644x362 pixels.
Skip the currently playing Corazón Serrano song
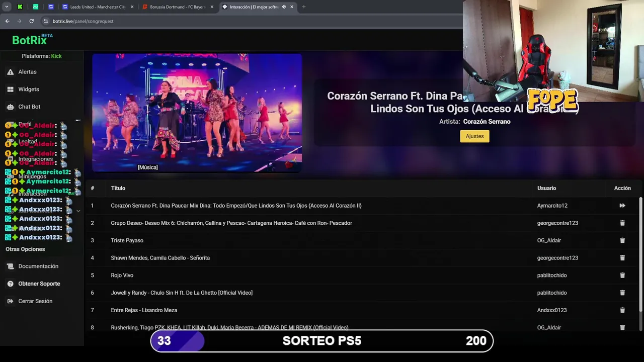(622, 206)
